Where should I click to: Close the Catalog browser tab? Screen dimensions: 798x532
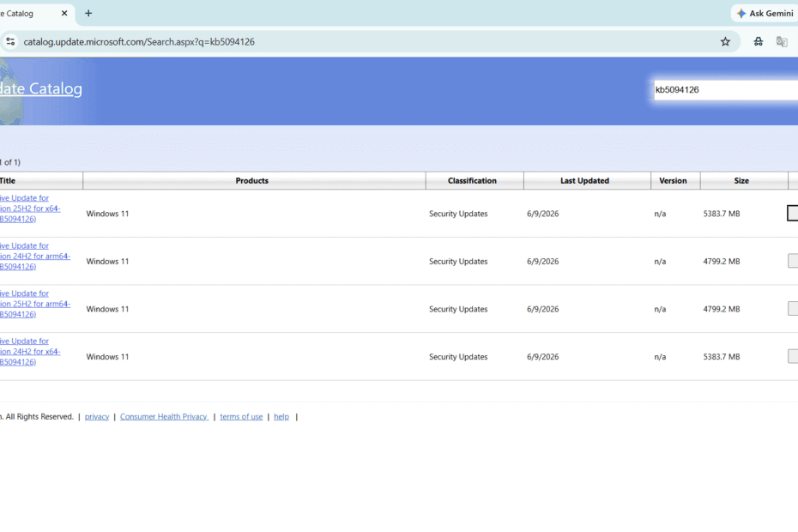click(64, 13)
